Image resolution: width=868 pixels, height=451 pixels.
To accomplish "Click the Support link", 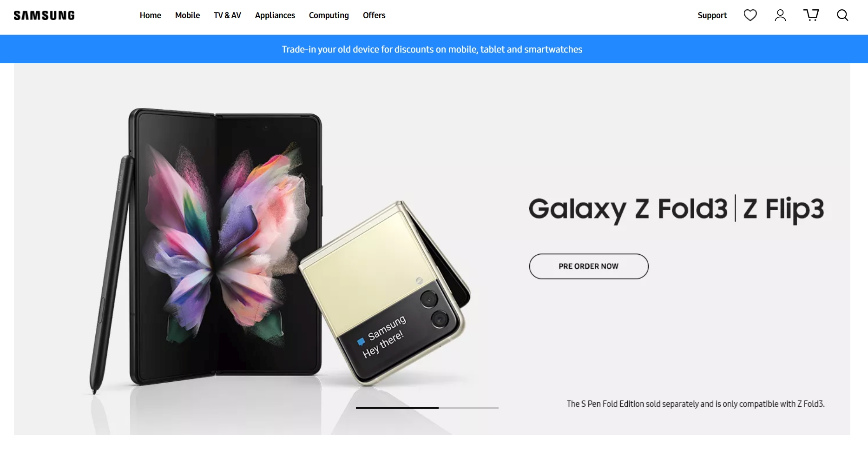I will click(712, 15).
